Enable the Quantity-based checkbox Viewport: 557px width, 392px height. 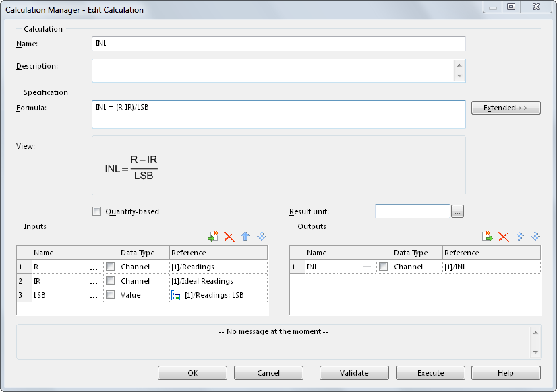pos(96,211)
